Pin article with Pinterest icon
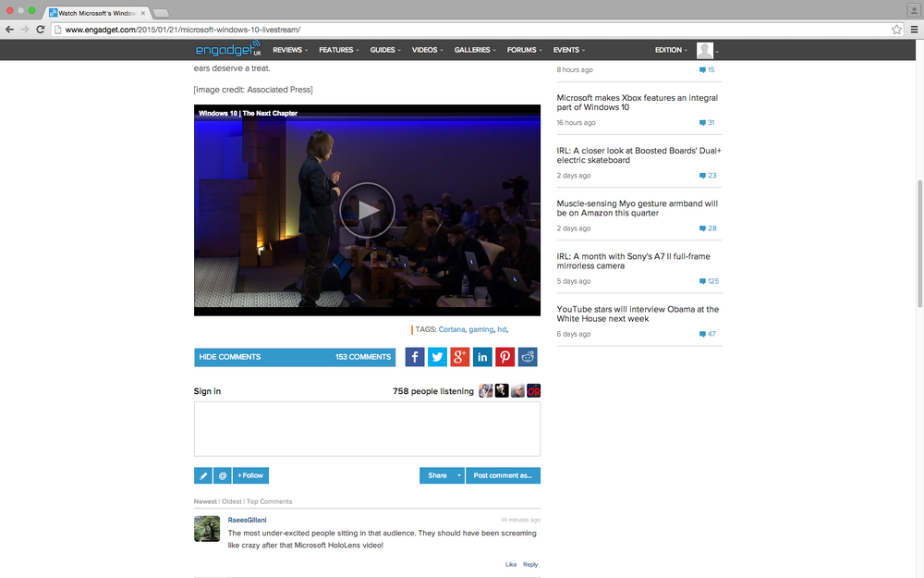This screenshot has width=924, height=578. 505,357
